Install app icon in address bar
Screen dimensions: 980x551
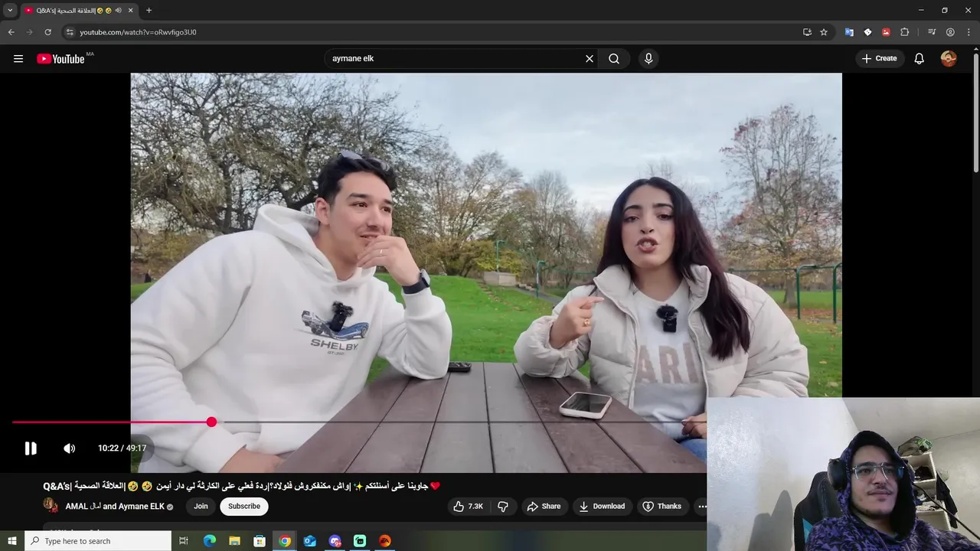(807, 32)
